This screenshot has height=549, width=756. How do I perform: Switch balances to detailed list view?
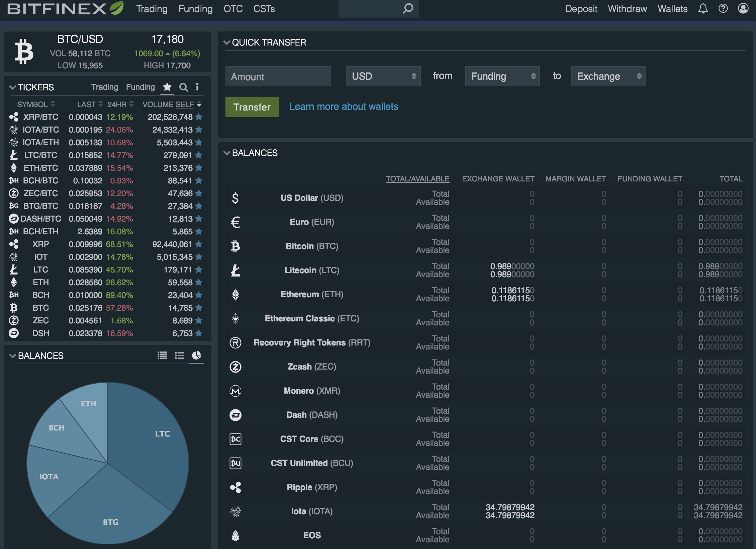162,355
